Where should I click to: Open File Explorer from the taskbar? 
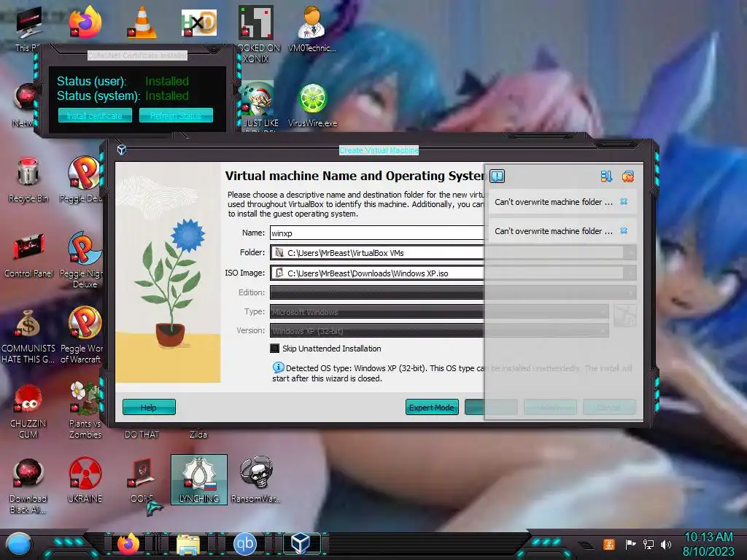(x=187, y=545)
